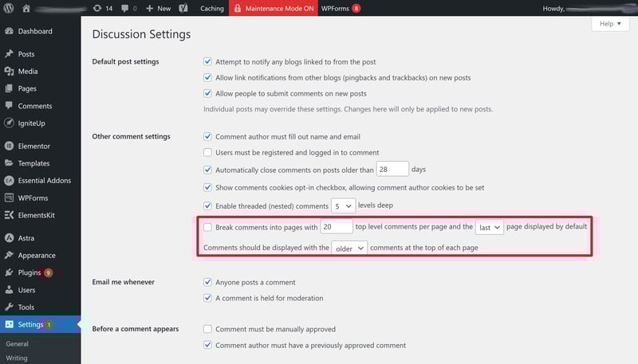Open the Media library sidebar icon
This screenshot has width=638, height=364.
[9, 71]
